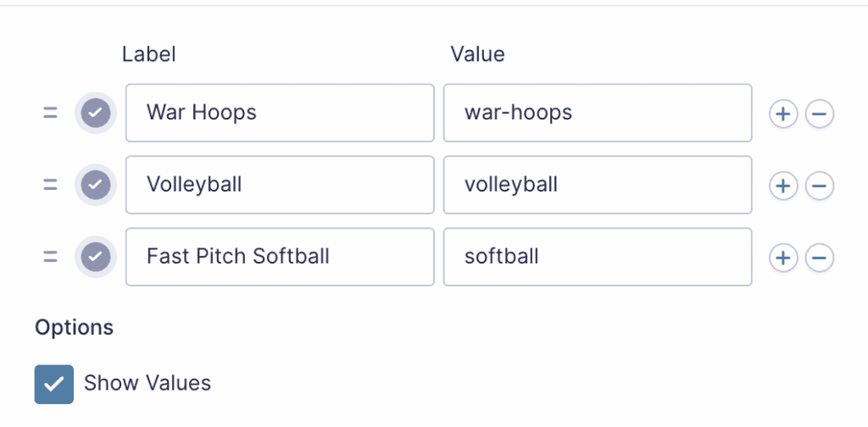Toggle the Volleyball selected checkmark
The image size is (868, 427).
tap(96, 185)
